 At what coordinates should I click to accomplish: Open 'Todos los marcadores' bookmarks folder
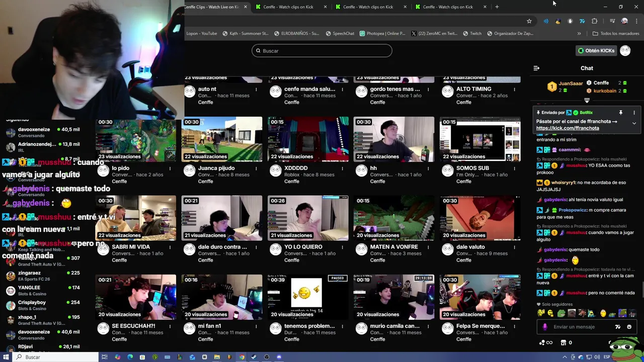coord(616,34)
